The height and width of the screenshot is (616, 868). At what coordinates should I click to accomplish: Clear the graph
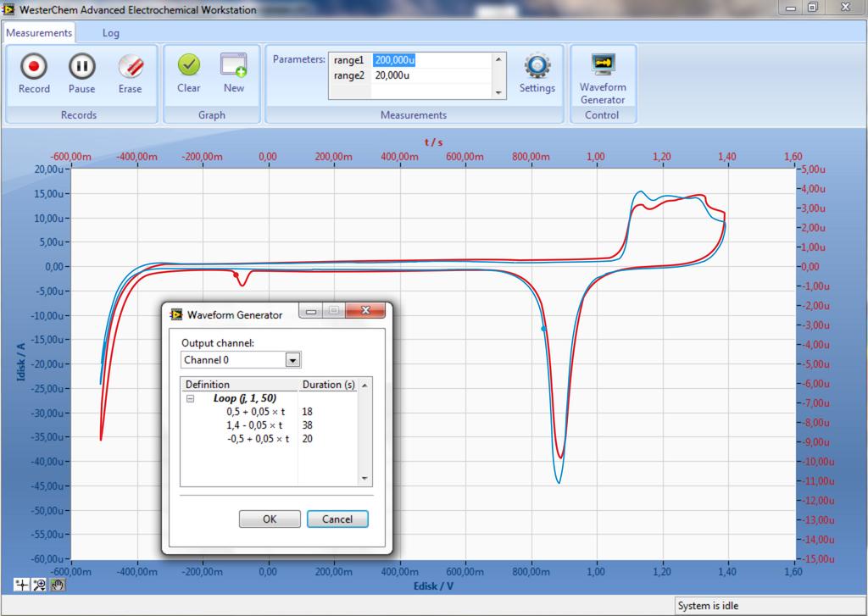coord(189,73)
